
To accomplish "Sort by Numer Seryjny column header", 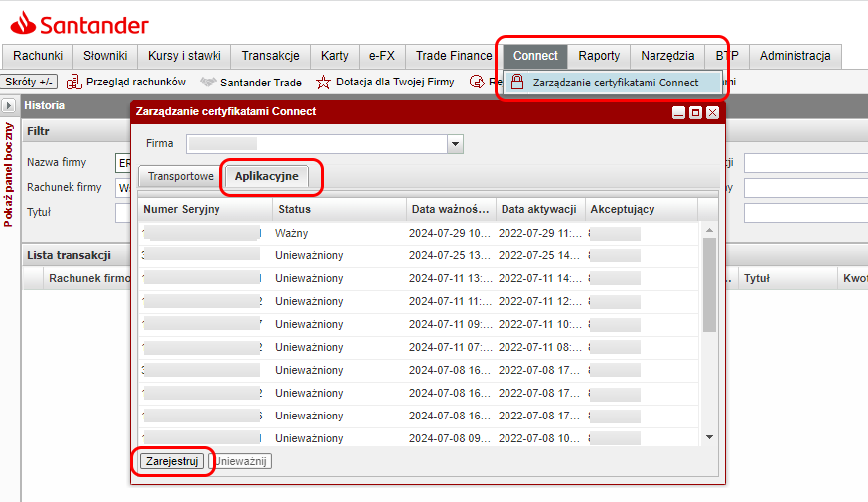I will pos(205,209).
